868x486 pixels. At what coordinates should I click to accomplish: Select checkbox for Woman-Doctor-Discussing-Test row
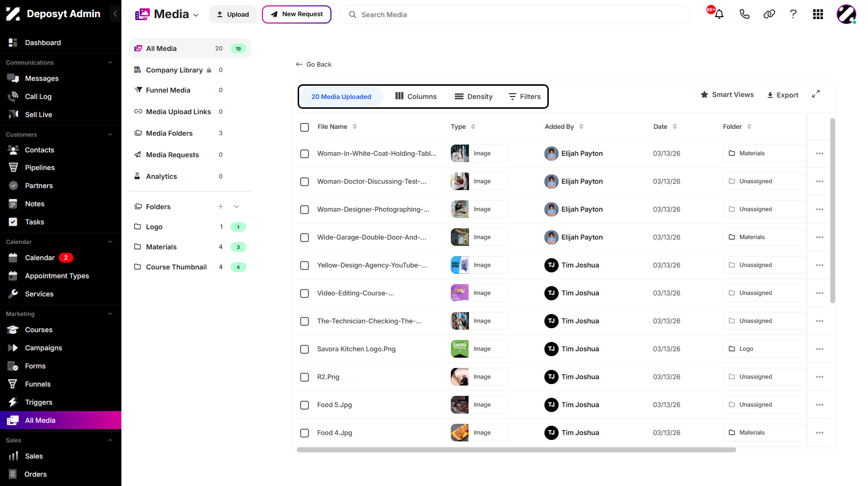(x=305, y=182)
